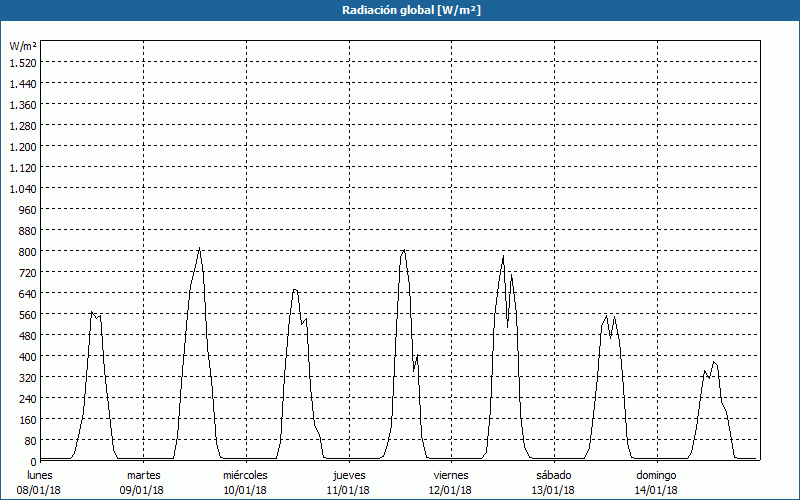
Task: Click the radiation curve peak on martes
Action: 199,249
